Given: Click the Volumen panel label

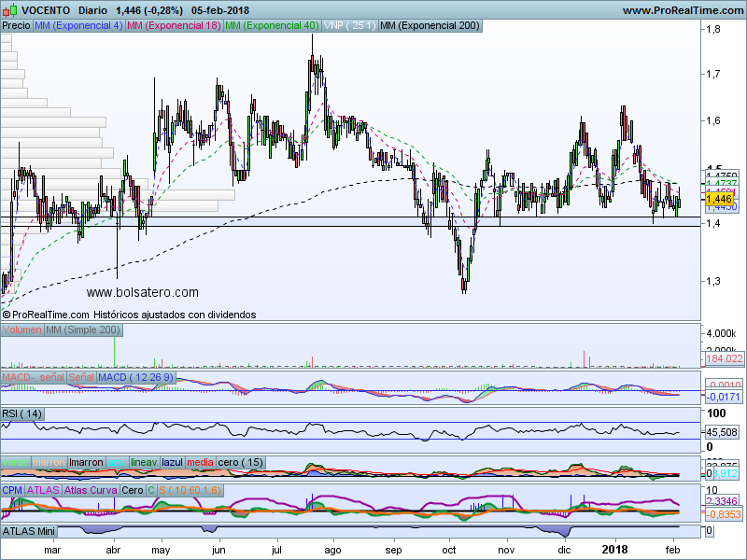Looking at the screenshot, I should coord(22,330).
